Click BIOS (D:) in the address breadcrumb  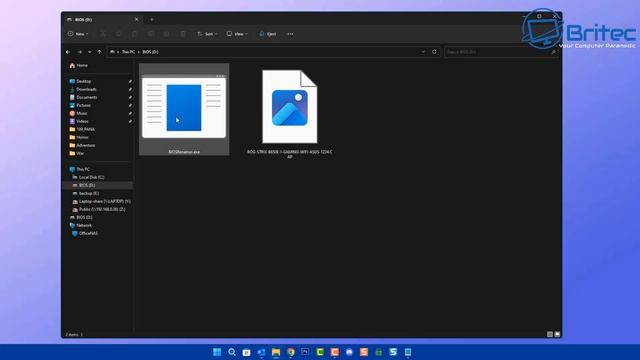150,52
